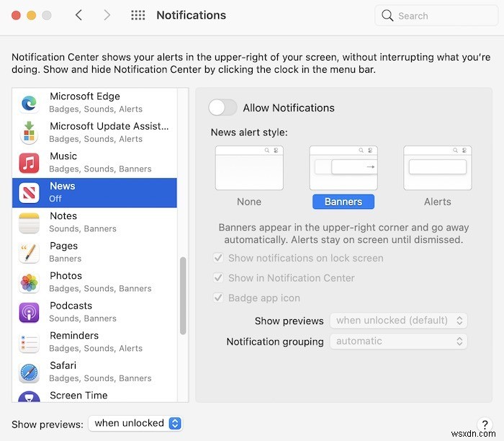Click the yellow minimize window button

point(31,15)
